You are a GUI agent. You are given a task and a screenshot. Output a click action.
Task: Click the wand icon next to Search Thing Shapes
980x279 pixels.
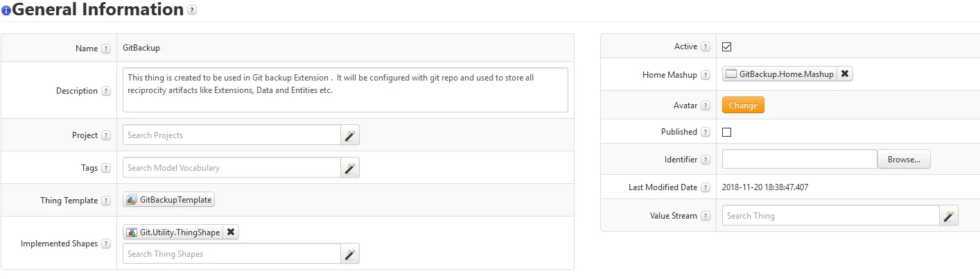click(x=350, y=253)
